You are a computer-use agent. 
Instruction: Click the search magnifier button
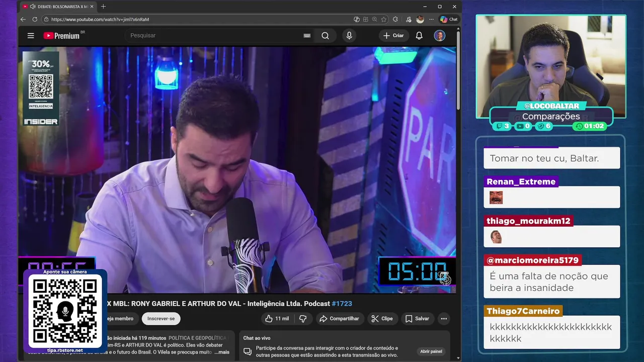(325, 36)
